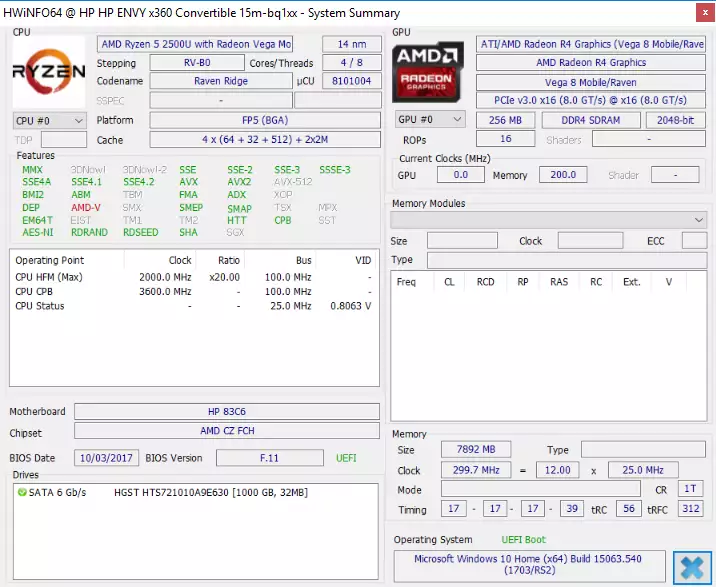716x587 pixels.
Task: Click the Raven Ridge codename field
Action: [221, 81]
